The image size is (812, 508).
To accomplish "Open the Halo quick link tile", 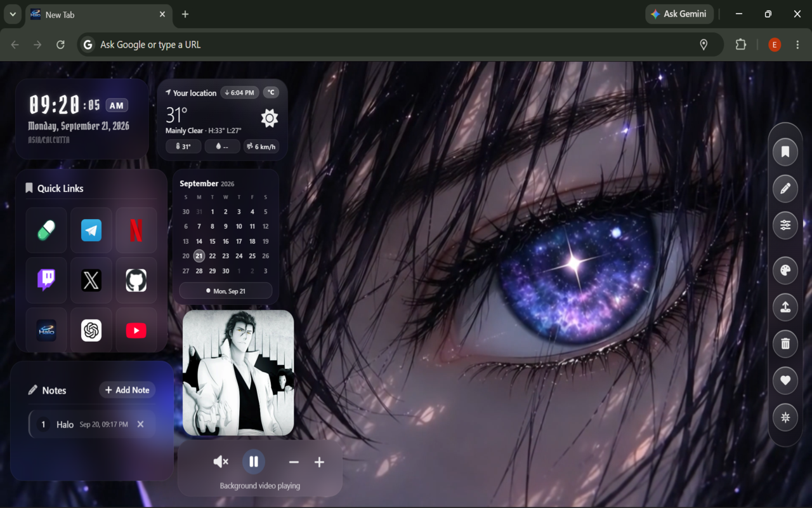I will 46,330.
